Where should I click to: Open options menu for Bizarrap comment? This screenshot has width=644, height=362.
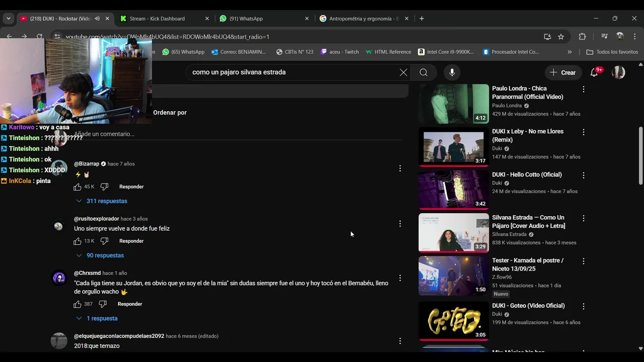pos(400,168)
